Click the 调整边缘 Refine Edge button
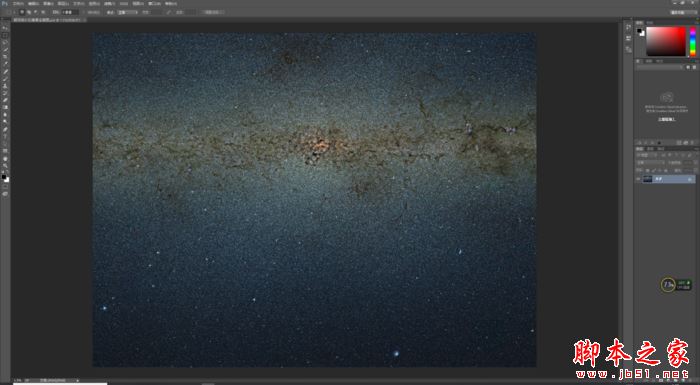 (x=213, y=13)
